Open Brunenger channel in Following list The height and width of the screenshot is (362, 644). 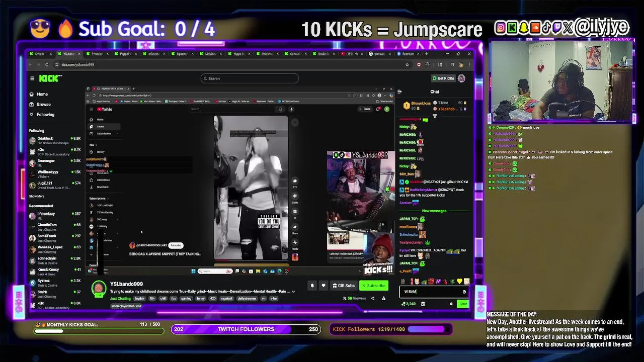point(55,162)
